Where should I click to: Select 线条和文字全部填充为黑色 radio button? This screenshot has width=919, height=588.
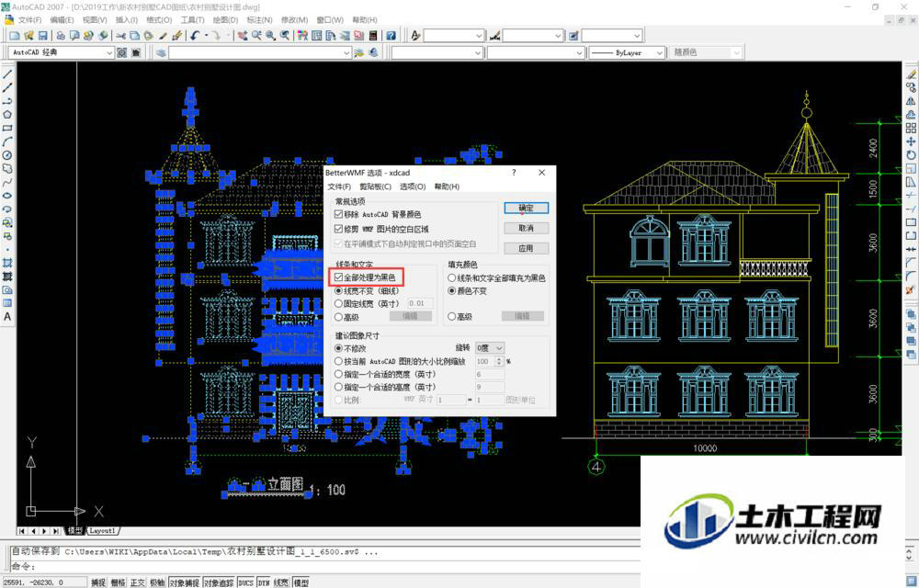452,278
